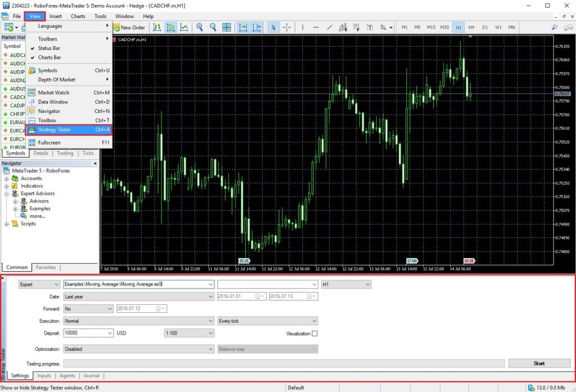Image resolution: width=576 pixels, height=392 pixels.
Task: Set timeframe to D1
Action: (x=485, y=28)
